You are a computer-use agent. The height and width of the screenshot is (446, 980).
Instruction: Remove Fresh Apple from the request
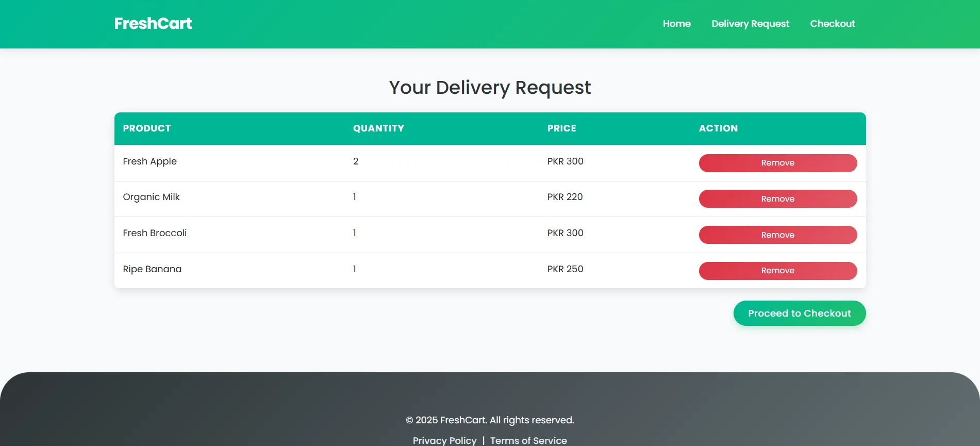(x=777, y=163)
